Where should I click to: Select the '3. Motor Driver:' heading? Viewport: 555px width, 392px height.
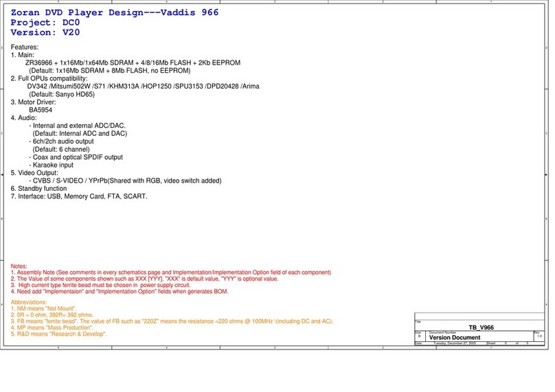(x=33, y=102)
